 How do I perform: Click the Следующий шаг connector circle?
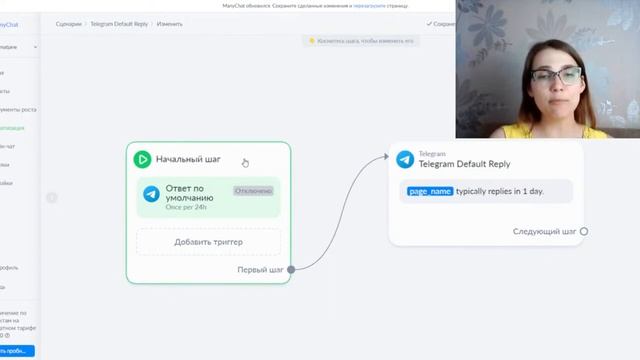584,231
